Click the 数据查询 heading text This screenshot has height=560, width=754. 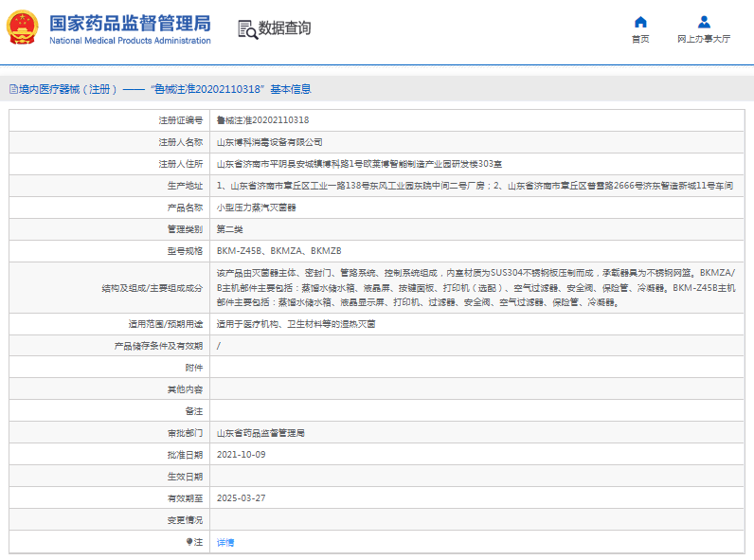pyautogui.click(x=284, y=28)
